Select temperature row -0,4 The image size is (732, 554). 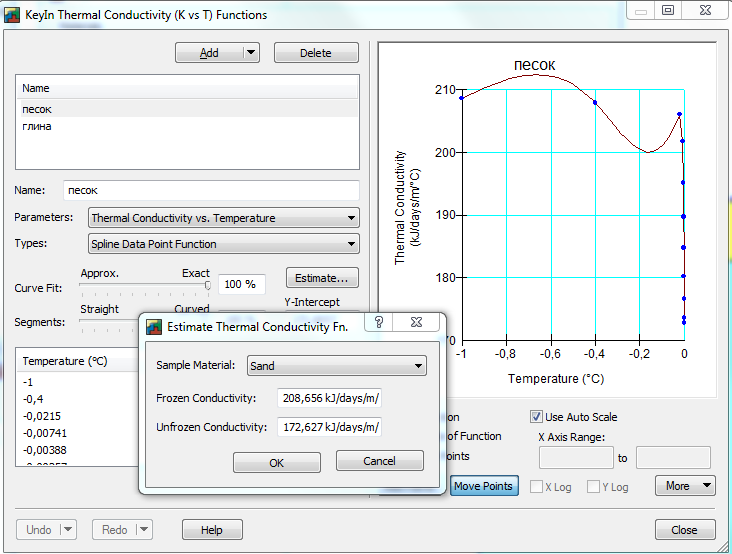[78, 399]
